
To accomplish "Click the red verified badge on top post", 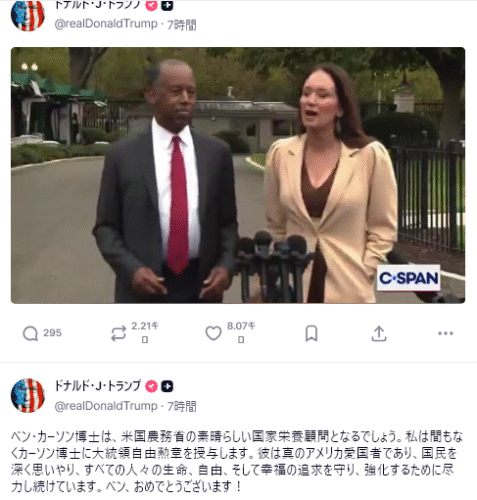I will click(x=151, y=5).
